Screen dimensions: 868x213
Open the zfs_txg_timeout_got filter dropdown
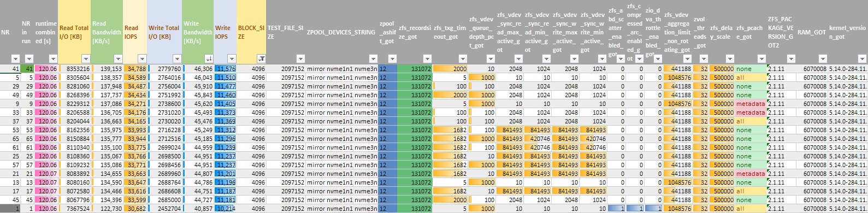462,58
